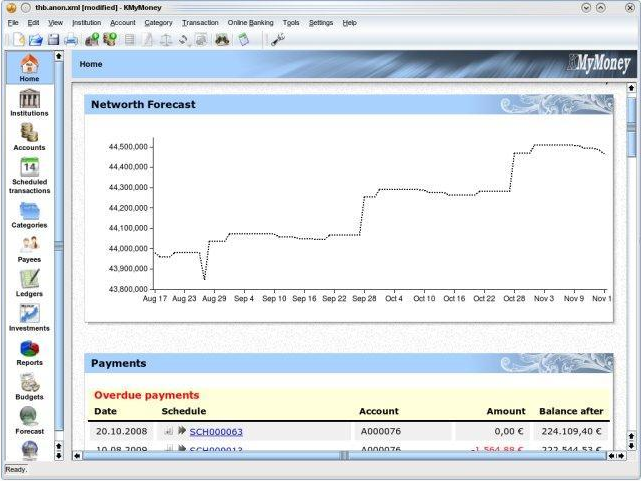Open the Reports pie chart icon
The width and height of the screenshot is (641, 481).
[29, 348]
